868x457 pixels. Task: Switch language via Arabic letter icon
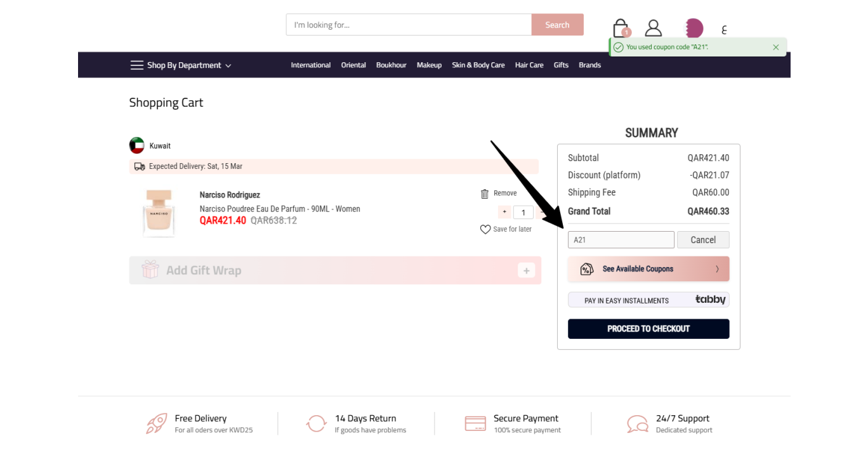(724, 29)
